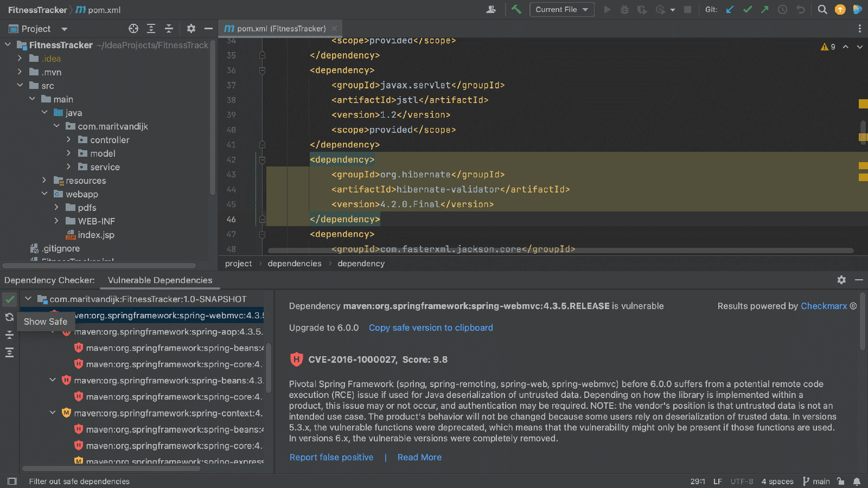Click the Project panel horizontal scrollbar
Image resolution: width=868 pixels, height=488 pixels.
coord(99,266)
